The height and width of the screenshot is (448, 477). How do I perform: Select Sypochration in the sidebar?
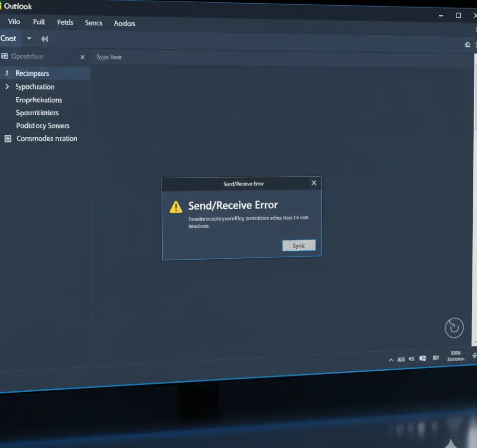[35, 87]
